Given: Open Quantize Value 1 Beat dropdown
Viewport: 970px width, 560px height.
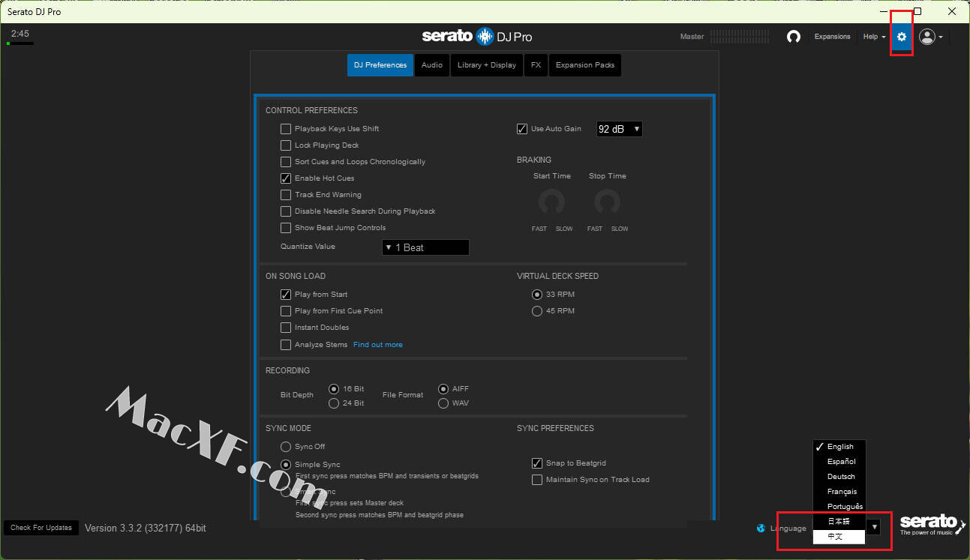Looking at the screenshot, I should tap(425, 247).
